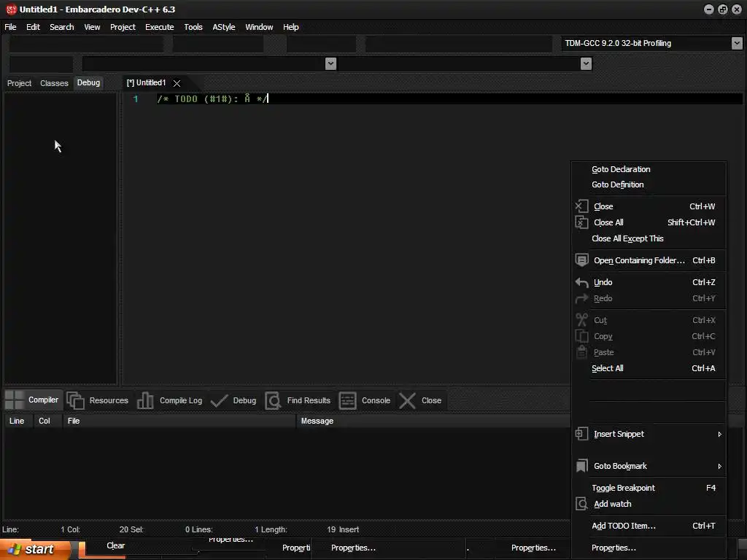Screen dimensions: 747x560
Task: Click the Console tab icon
Action: point(347,400)
